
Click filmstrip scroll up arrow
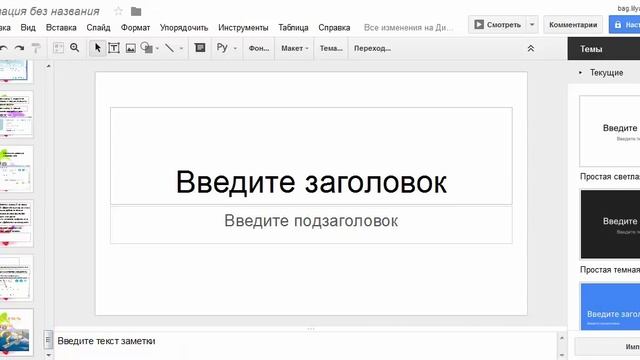point(49,66)
